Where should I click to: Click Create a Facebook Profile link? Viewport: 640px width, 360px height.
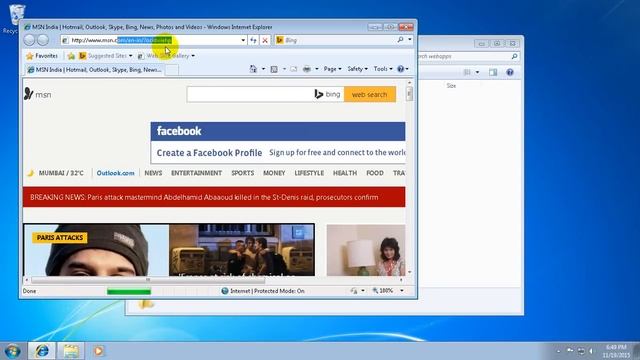(x=209, y=153)
